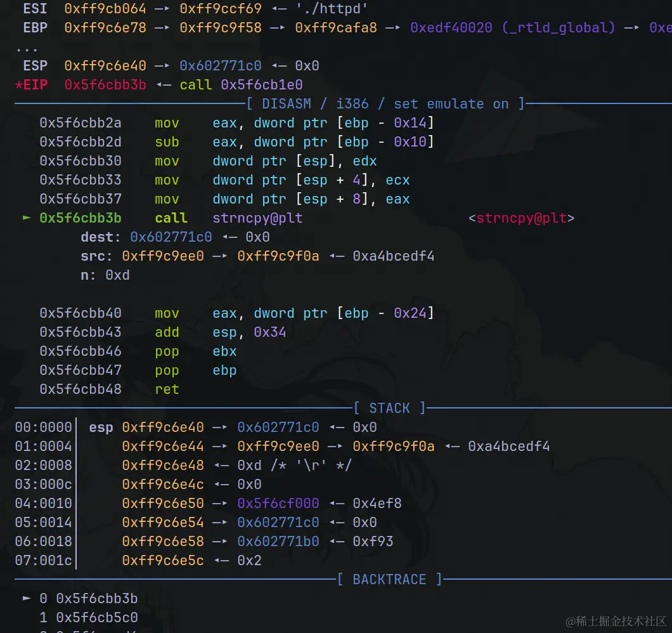The height and width of the screenshot is (633, 672).
Task: Click the ecx operand
Action: (x=397, y=179)
